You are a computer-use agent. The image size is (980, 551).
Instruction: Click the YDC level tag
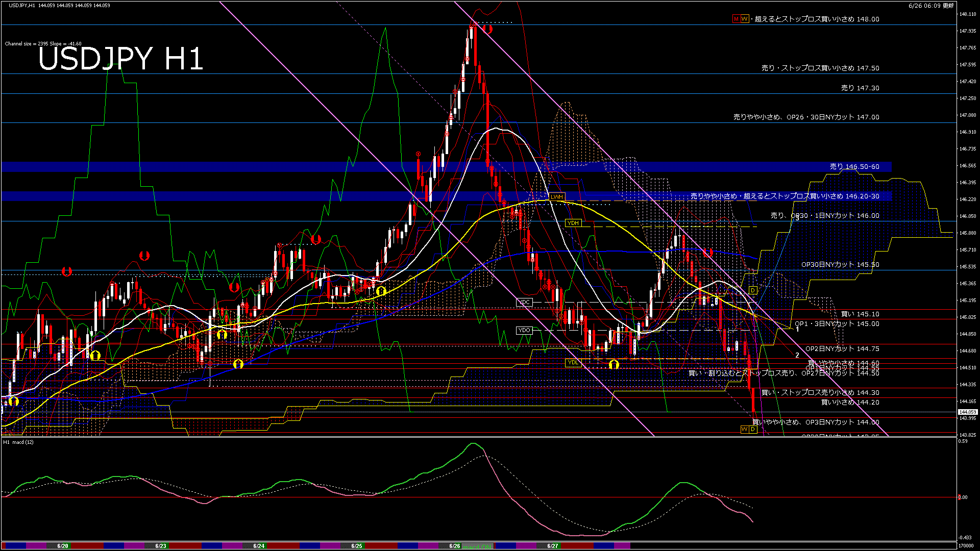click(x=524, y=303)
